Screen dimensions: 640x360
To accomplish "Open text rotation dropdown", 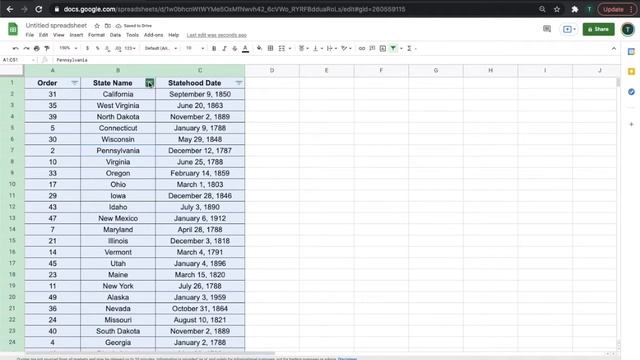I will [x=346, y=48].
